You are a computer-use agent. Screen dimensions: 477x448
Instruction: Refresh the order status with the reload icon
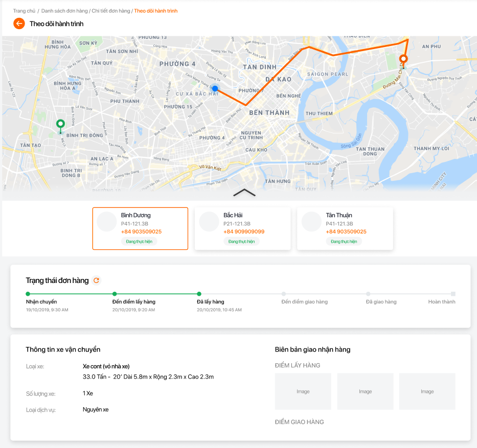click(x=96, y=280)
